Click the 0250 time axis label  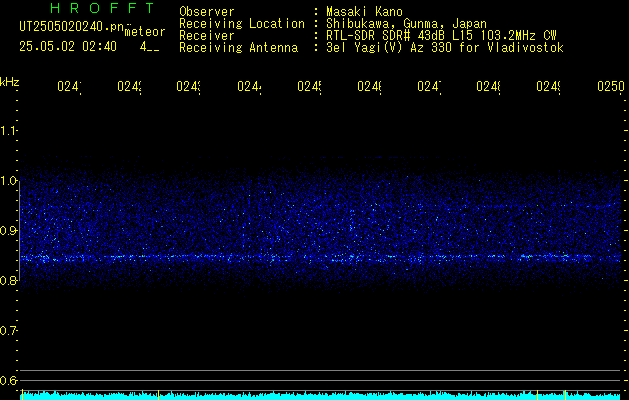611,87
